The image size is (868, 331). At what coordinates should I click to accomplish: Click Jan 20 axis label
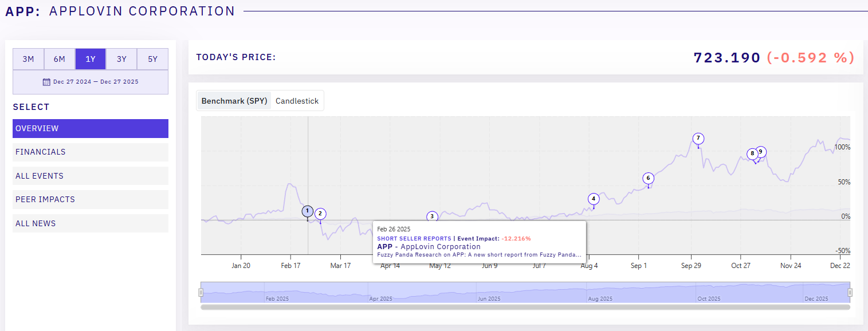241,266
